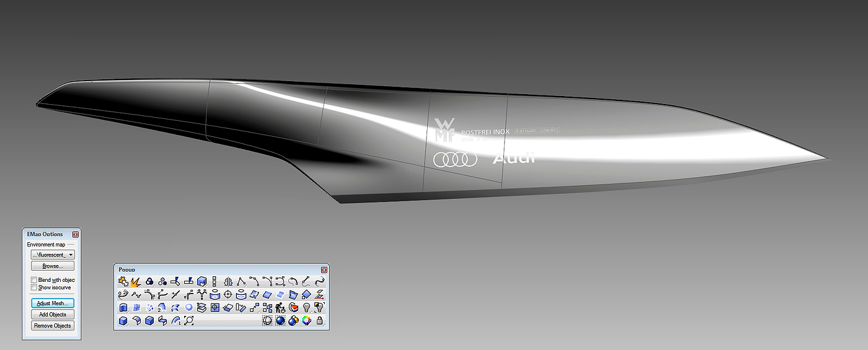The image size is (868, 350).
Task: Click the Browse button in EMap Options
Action: coord(52,266)
